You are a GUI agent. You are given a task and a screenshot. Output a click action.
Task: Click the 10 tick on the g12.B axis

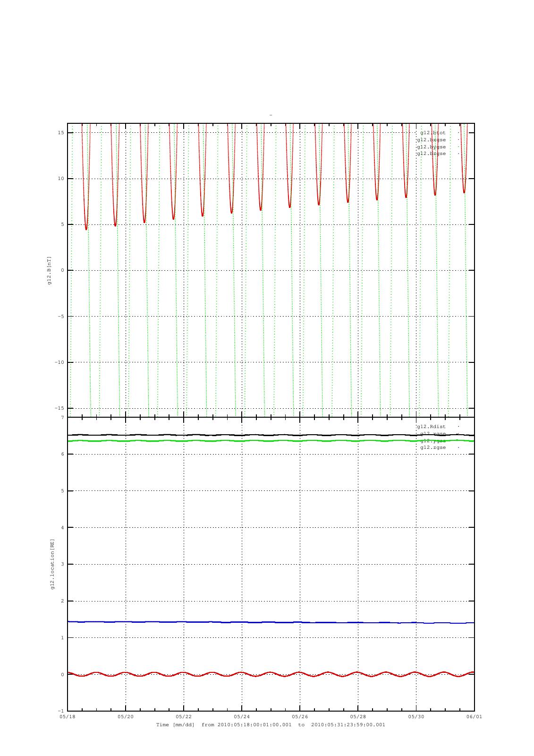(x=61, y=179)
